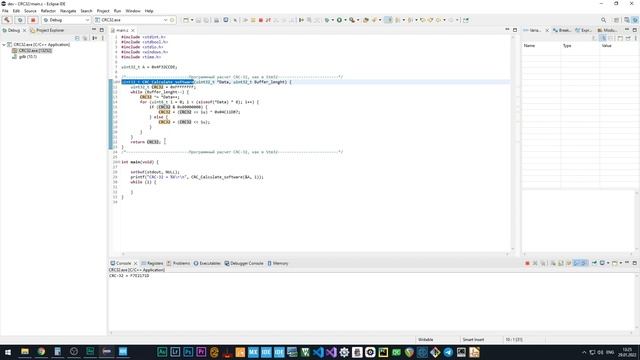Image resolution: width=640 pixels, height=360 pixels.
Task: Click the main toolbar Search magnifier icon
Action: tap(603, 20)
